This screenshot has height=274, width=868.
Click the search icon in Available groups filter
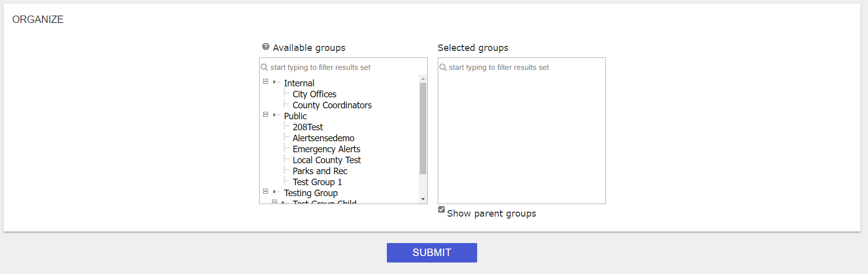pos(265,67)
